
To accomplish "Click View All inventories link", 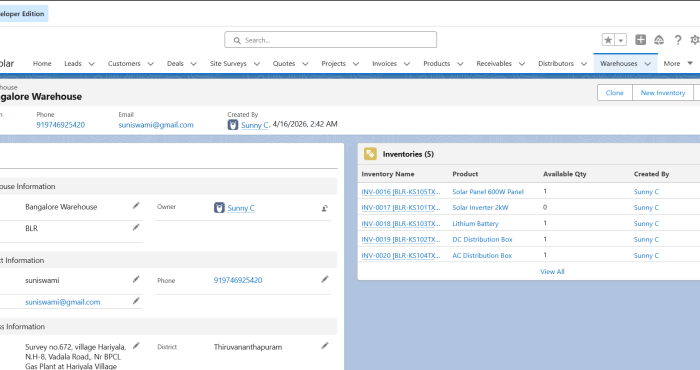I will 552,271.
